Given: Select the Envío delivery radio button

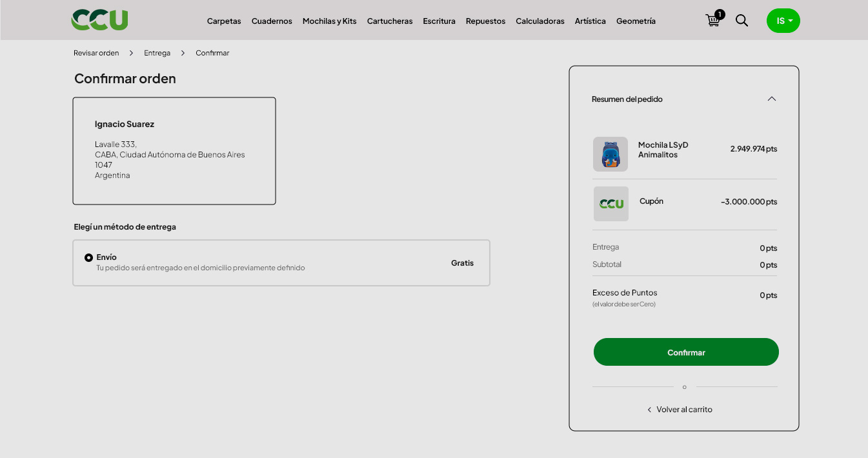Looking at the screenshot, I should coord(89,257).
